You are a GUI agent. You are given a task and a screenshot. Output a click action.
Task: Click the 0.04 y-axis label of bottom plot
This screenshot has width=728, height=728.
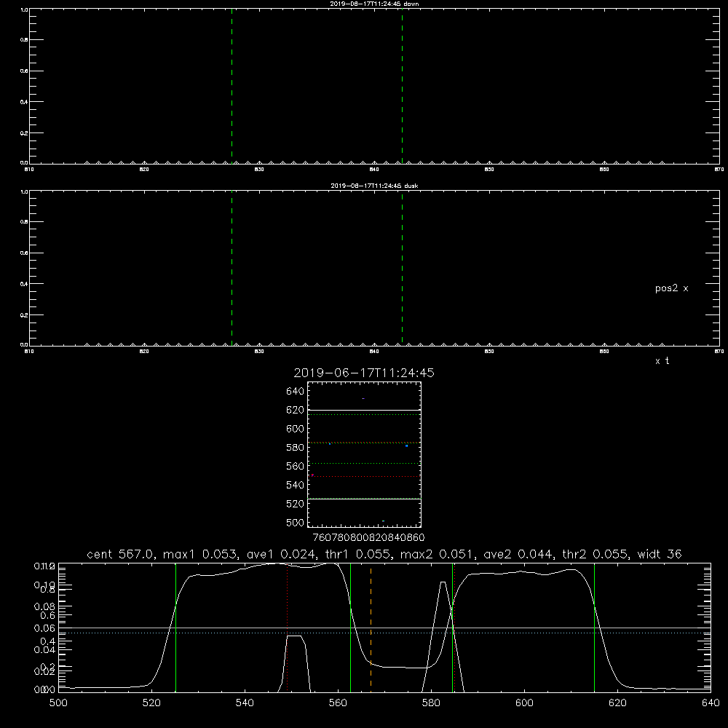[x=44, y=649]
